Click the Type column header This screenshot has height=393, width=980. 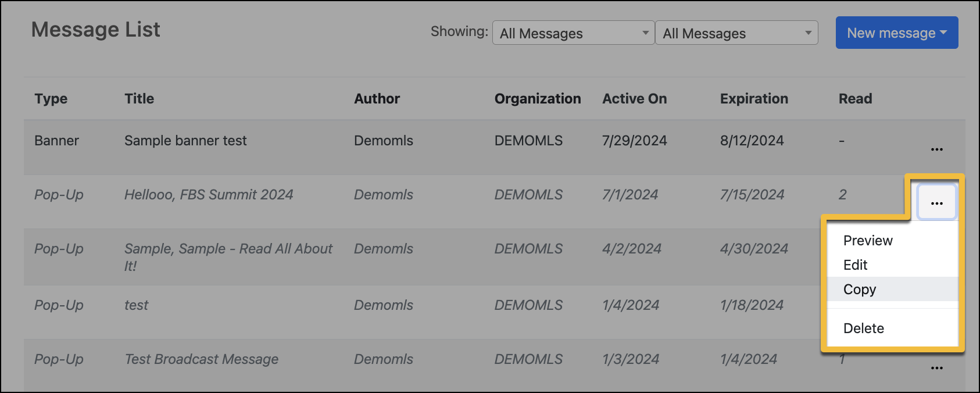(51, 99)
